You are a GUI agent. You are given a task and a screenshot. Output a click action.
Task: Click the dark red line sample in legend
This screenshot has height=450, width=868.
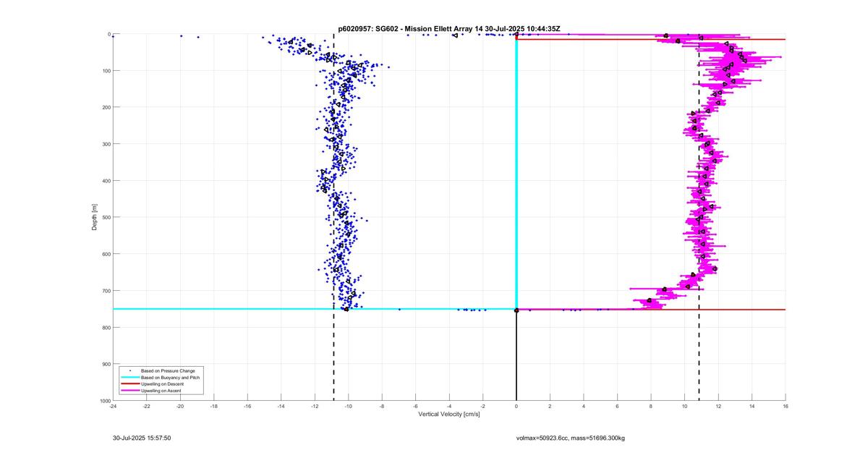click(x=129, y=384)
